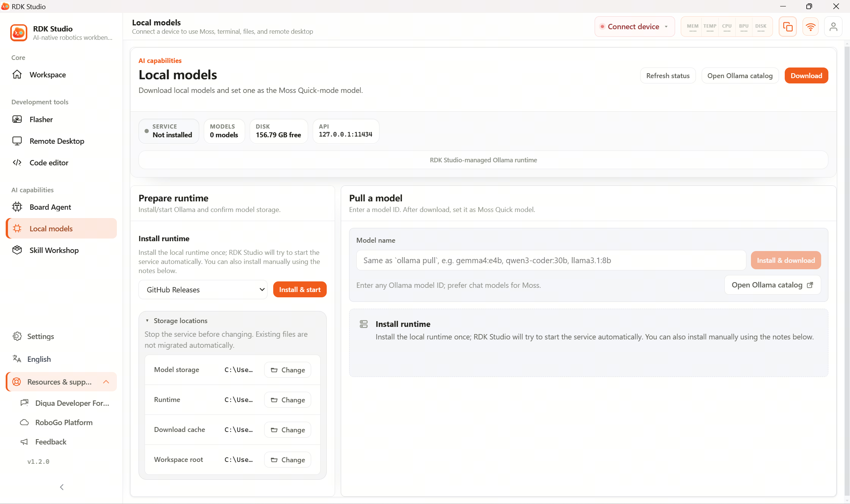Open Skill Workshop cube icon
The height and width of the screenshot is (504, 850).
tap(17, 250)
